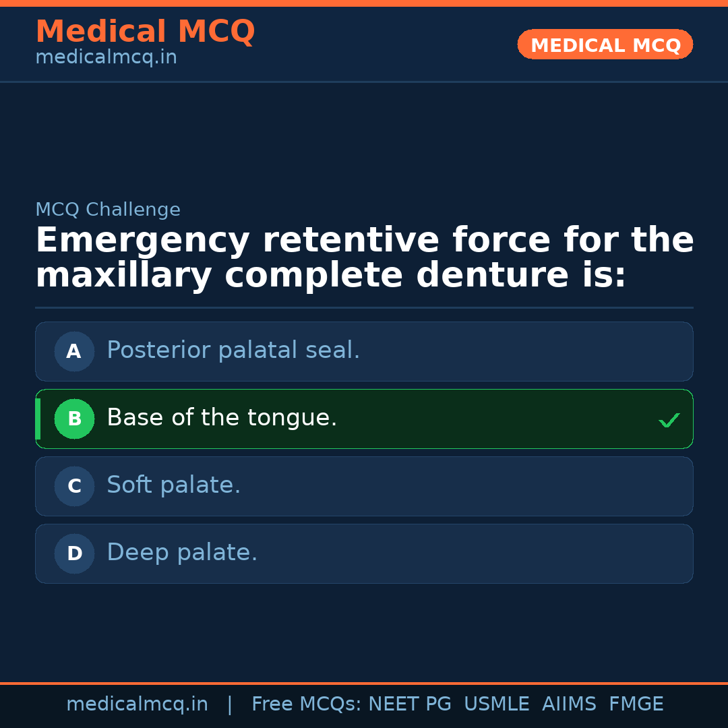The height and width of the screenshot is (728, 728).
Task: Choose the "Base of the tongue." answer text
Action: pyautogui.click(x=222, y=418)
